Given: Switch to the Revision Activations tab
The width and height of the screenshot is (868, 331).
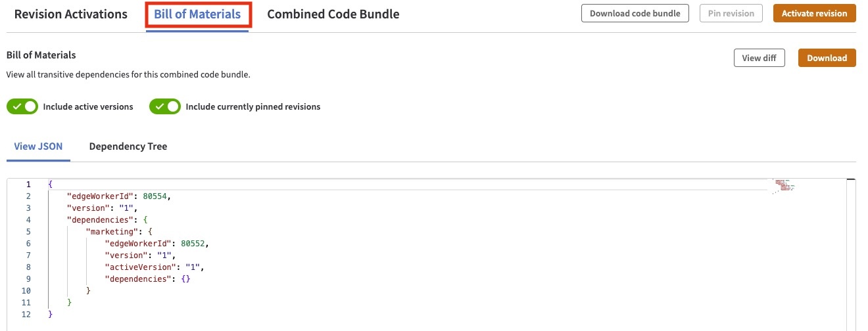Looking at the screenshot, I should [x=71, y=14].
